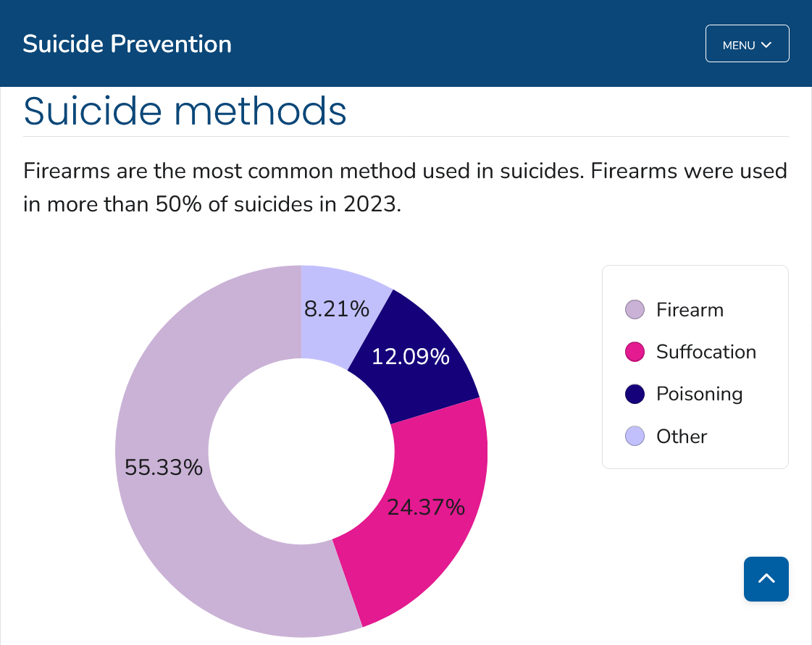Click the chevron arrow beside MENU
Screen dimensions: 812x645
(x=766, y=45)
